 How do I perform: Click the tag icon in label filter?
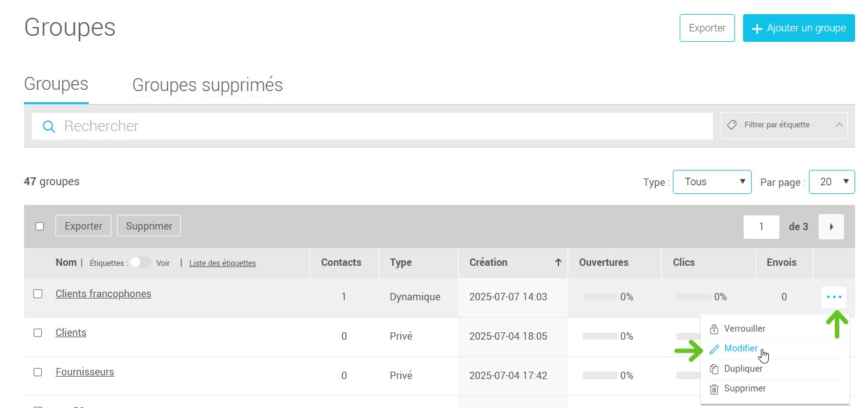pyautogui.click(x=732, y=125)
